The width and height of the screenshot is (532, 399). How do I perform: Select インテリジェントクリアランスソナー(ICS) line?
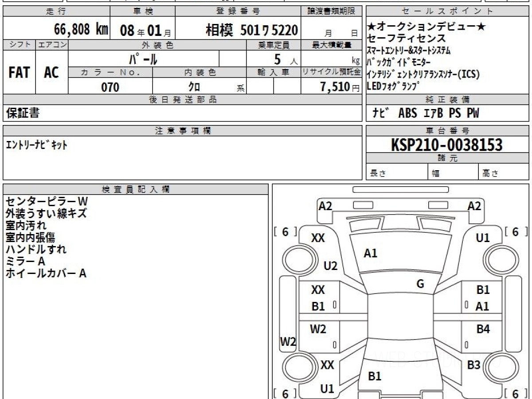(x=423, y=74)
